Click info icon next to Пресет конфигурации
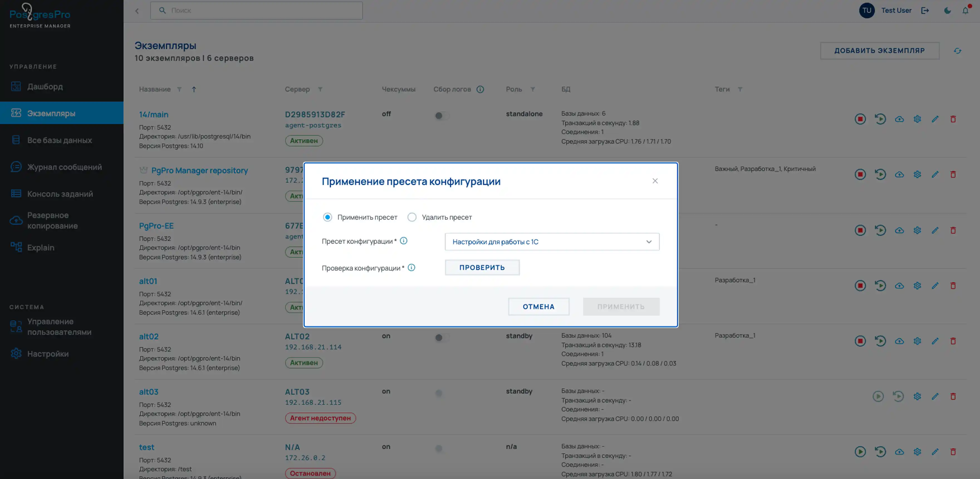 pos(404,241)
